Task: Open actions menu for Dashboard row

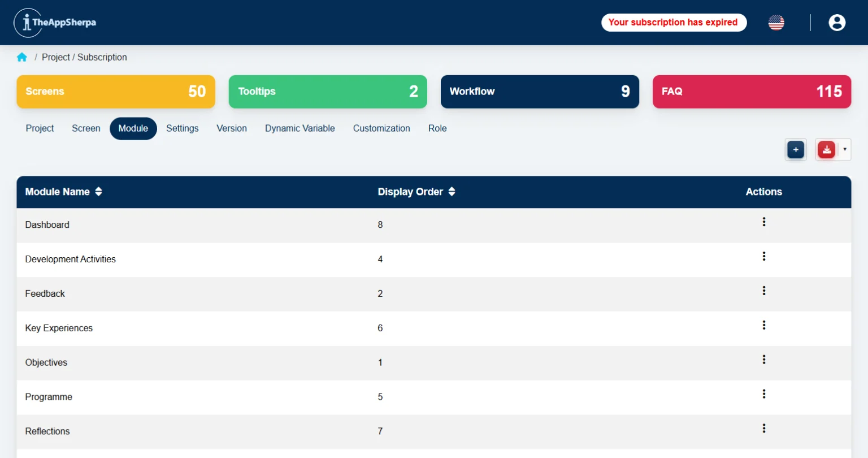Action: pos(763,222)
